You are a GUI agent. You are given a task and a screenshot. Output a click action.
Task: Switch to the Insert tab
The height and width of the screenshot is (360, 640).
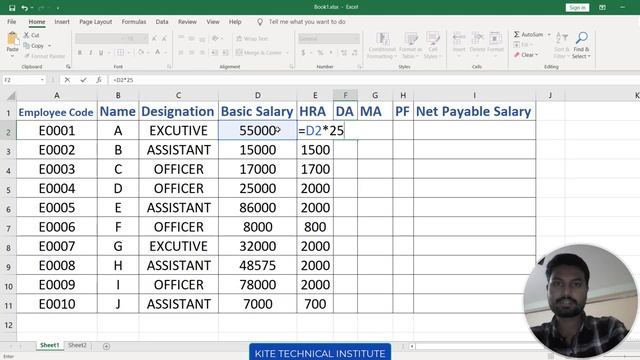62,22
